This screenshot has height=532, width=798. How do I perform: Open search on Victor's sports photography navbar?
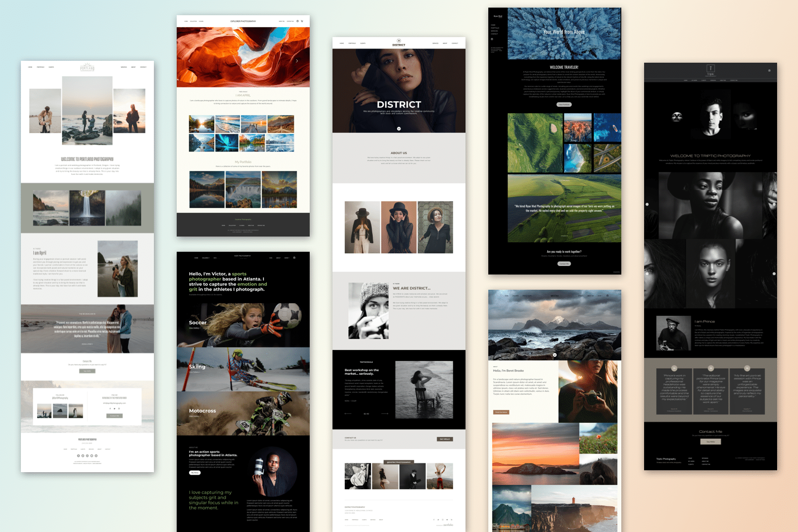[x=294, y=258]
